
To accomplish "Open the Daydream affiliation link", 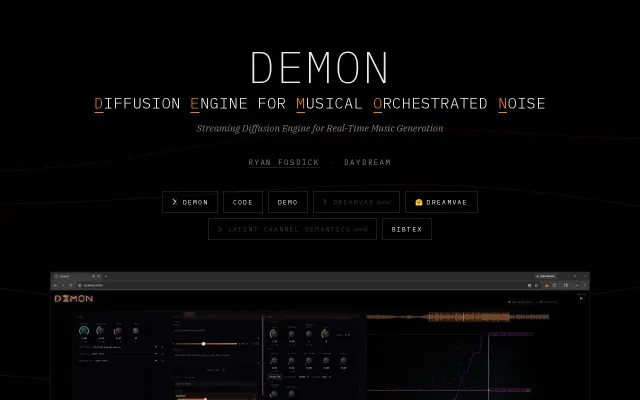I will click(367, 162).
